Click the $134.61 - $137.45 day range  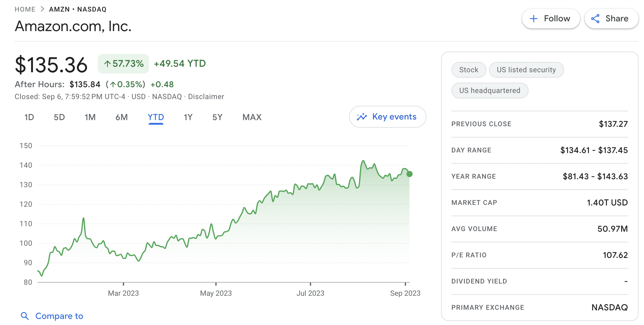point(594,150)
